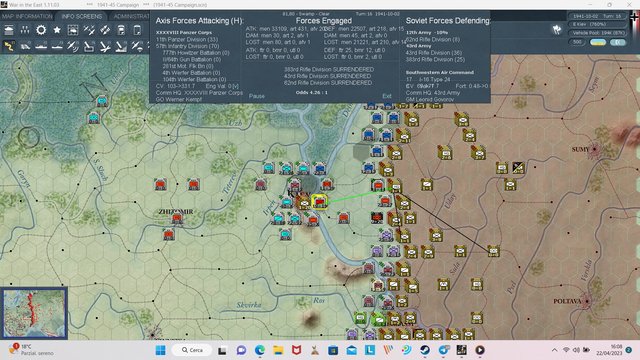Screen dimensions: 640x360
Task: Click the twin rockets icon in the toolbar
Action: (x=105, y=30)
